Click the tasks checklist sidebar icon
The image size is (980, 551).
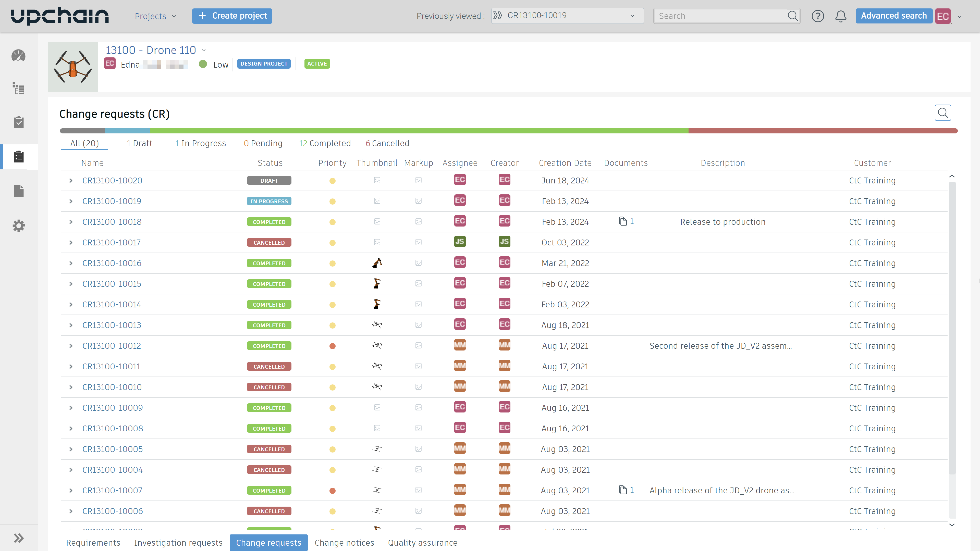[18, 122]
